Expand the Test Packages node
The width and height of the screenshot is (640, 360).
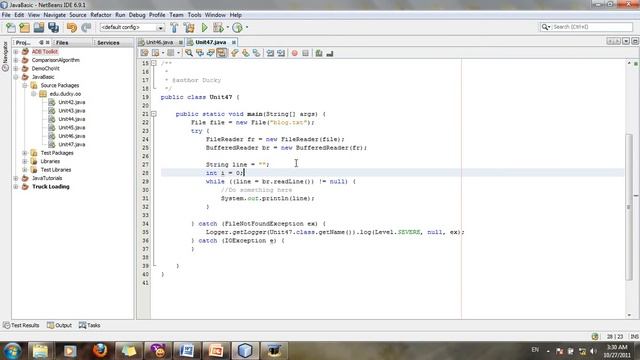25,153
